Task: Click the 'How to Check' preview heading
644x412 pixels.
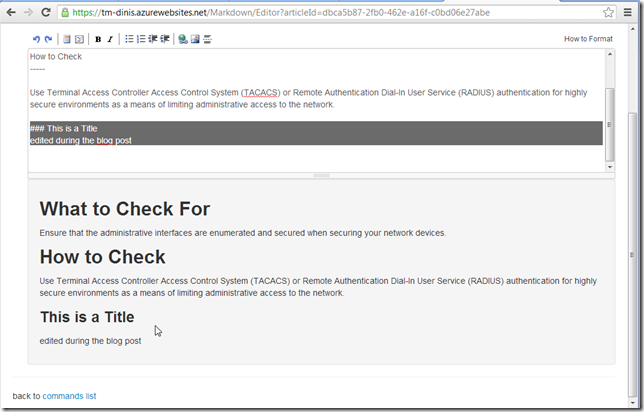Action: [x=103, y=257]
